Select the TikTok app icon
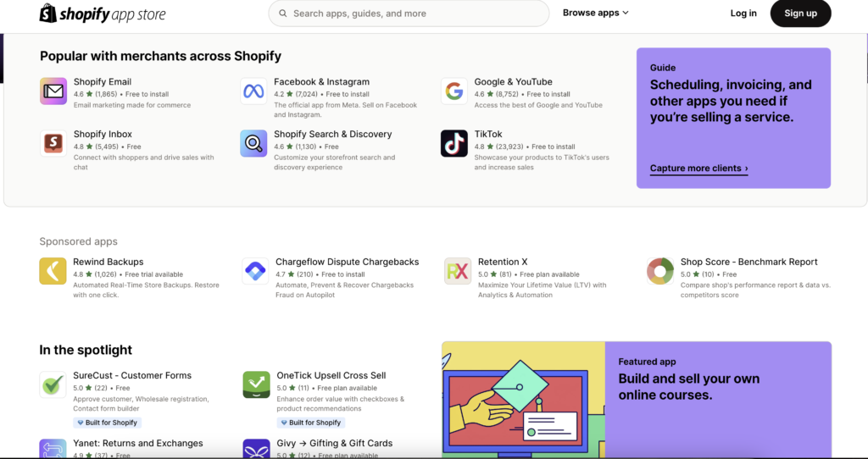Image resolution: width=868 pixels, height=459 pixels. pos(454,144)
